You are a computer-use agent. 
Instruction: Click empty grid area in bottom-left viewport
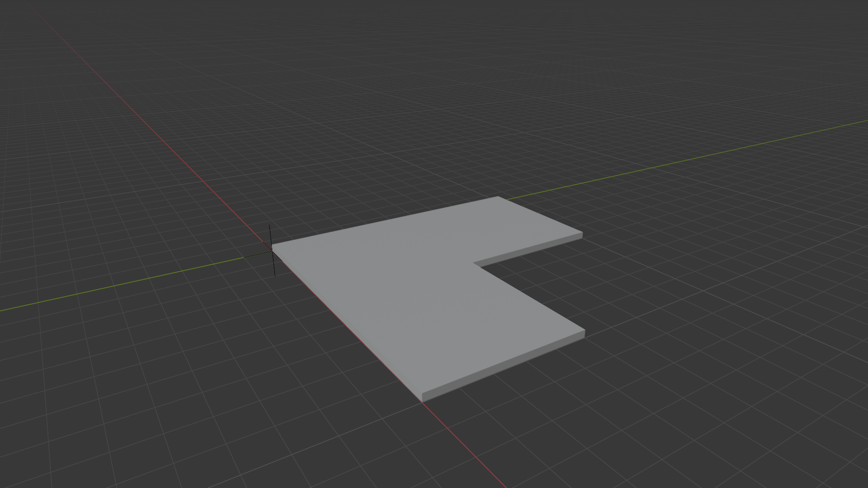pyautogui.click(x=136, y=407)
